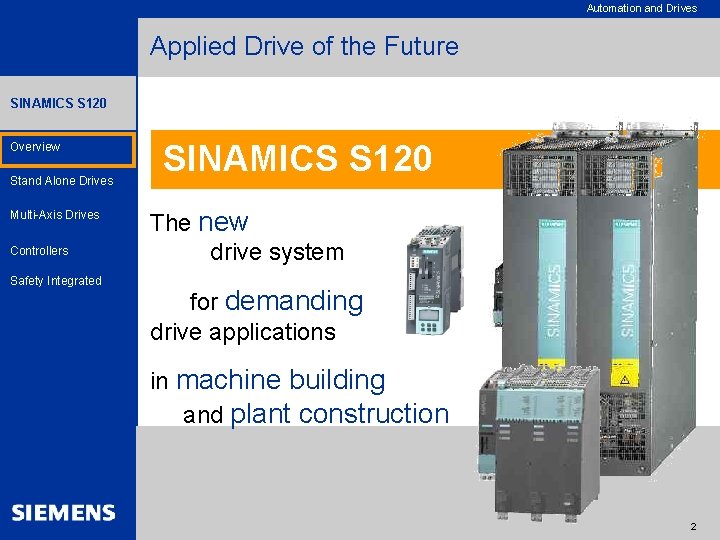Click the slide number 2
Screen dimensions: 720x540
[x=693, y=526]
